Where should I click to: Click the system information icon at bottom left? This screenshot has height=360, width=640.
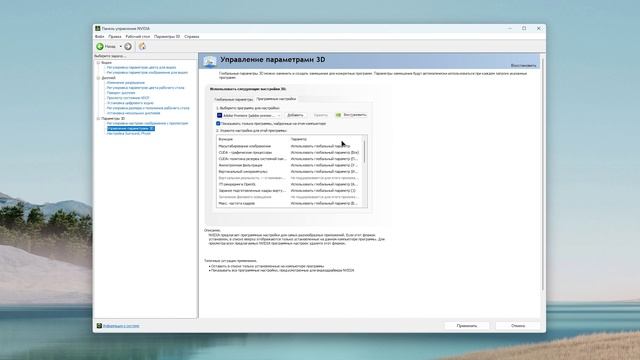[99, 326]
